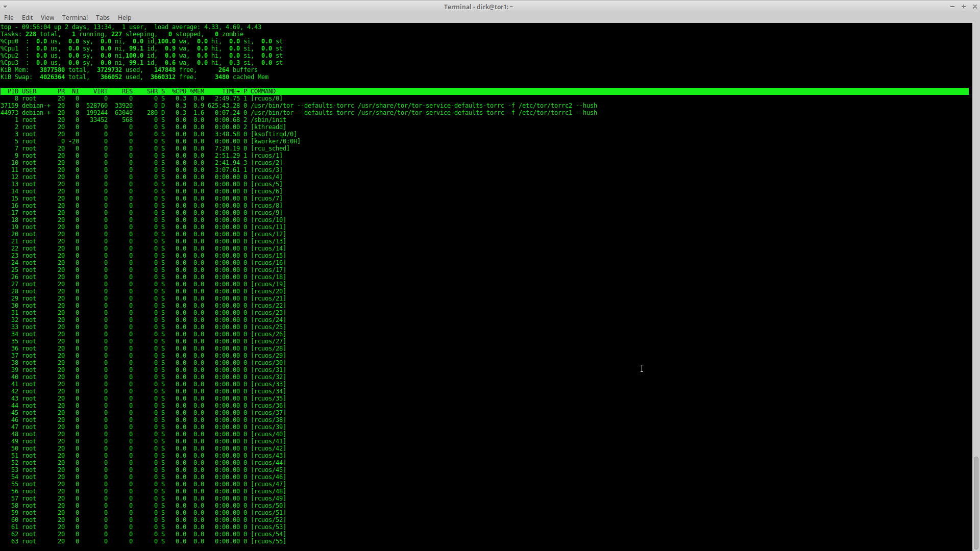Open the View menu
The width and height of the screenshot is (980, 551).
47,17
